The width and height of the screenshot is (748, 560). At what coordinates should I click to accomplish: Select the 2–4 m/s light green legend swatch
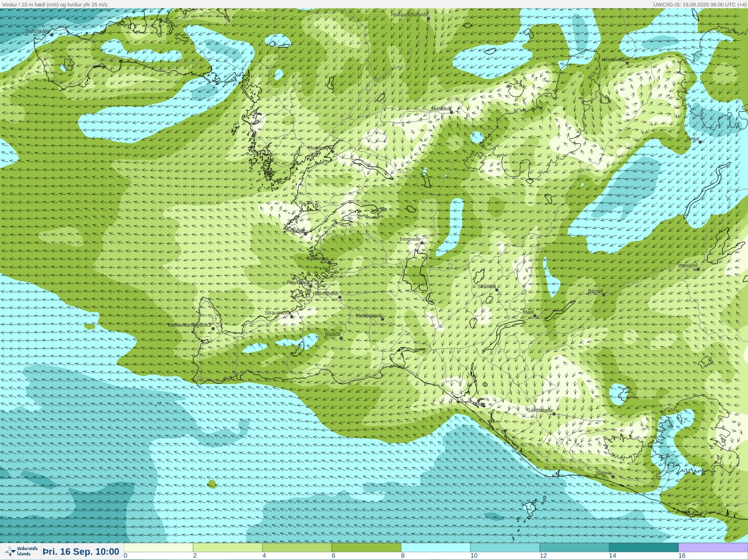tap(228, 548)
